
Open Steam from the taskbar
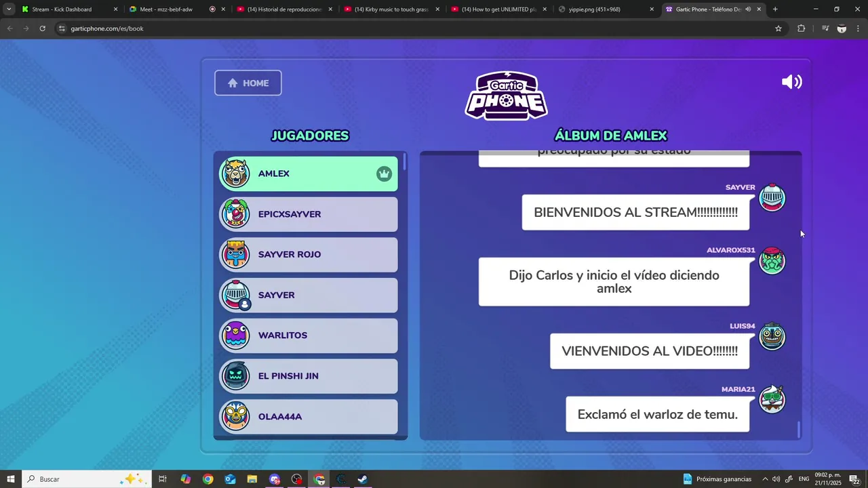coord(363,479)
